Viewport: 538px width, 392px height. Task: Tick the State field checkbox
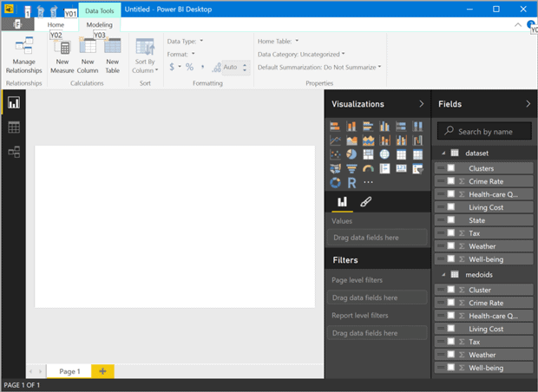(x=451, y=220)
